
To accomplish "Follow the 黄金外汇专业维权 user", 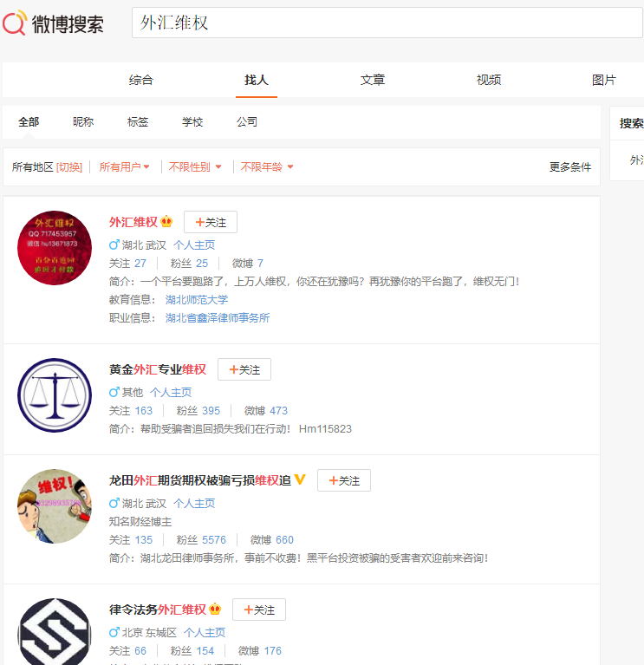I will coord(244,370).
